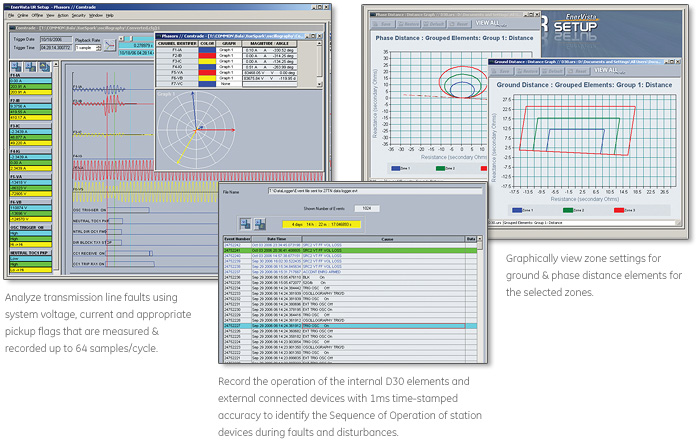
Task: Click the yellow color swatch for F3-IC
Action: point(207,61)
